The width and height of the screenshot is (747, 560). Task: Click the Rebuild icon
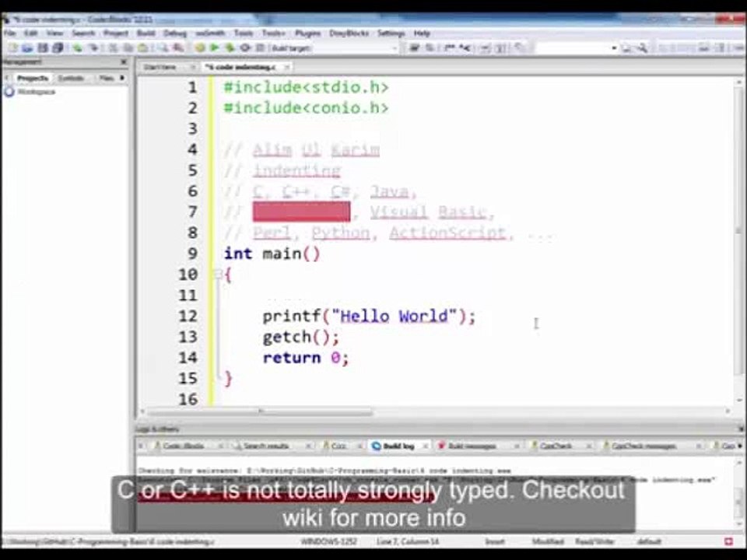pos(245,47)
